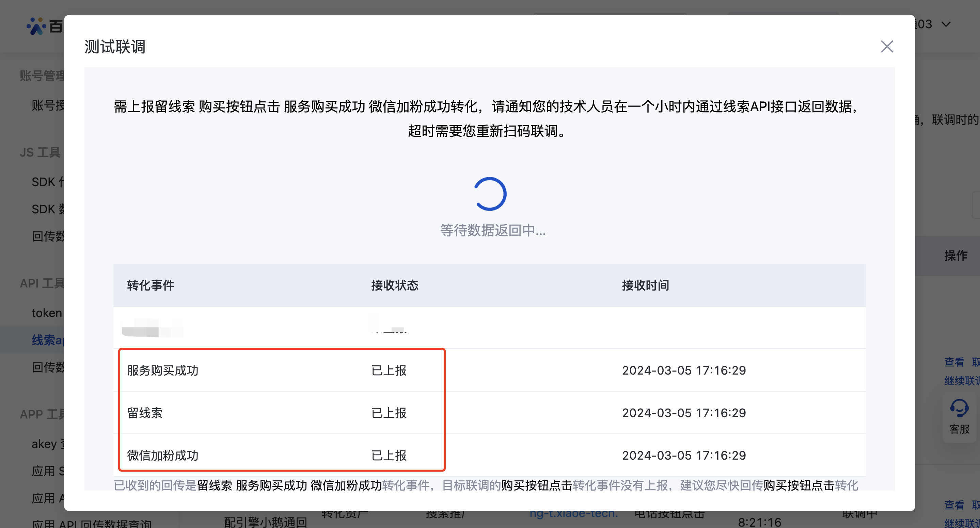
Task: Click 已上报 status in 服务购买成功 row
Action: click(x=389, y=370)
